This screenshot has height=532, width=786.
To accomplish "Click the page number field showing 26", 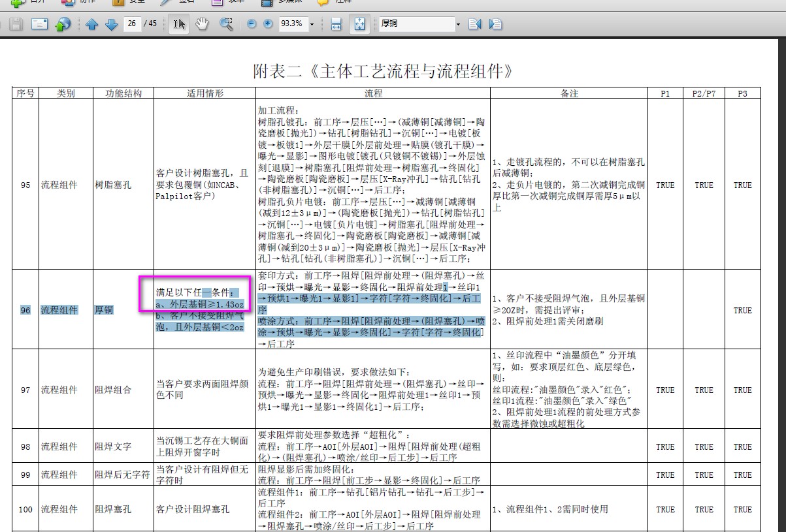I will tap(132, 23).
